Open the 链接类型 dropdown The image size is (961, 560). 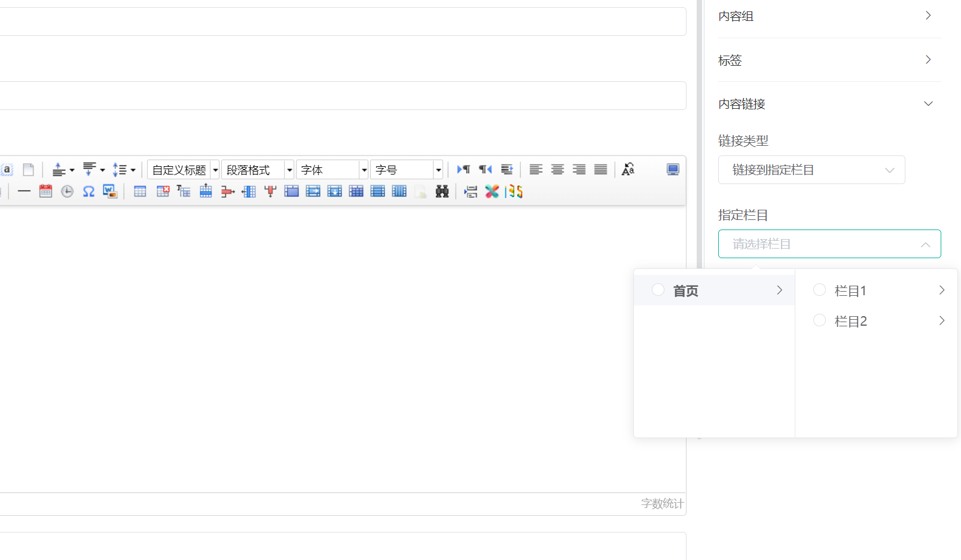click(811, 170)
